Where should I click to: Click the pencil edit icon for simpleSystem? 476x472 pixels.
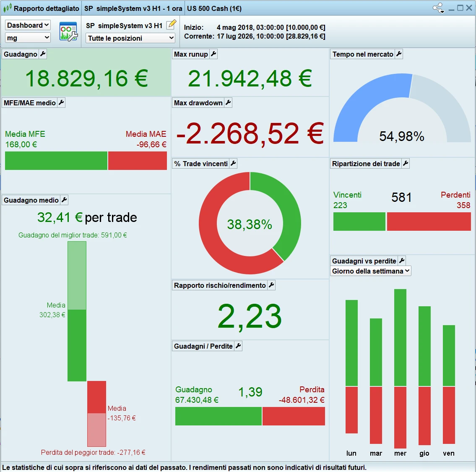[x=172, y=24]
